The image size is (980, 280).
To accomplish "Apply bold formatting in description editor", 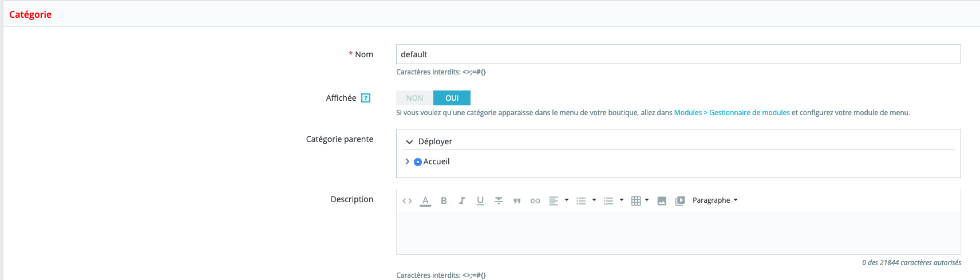I will pyautogui.click(x=444, y=201).
